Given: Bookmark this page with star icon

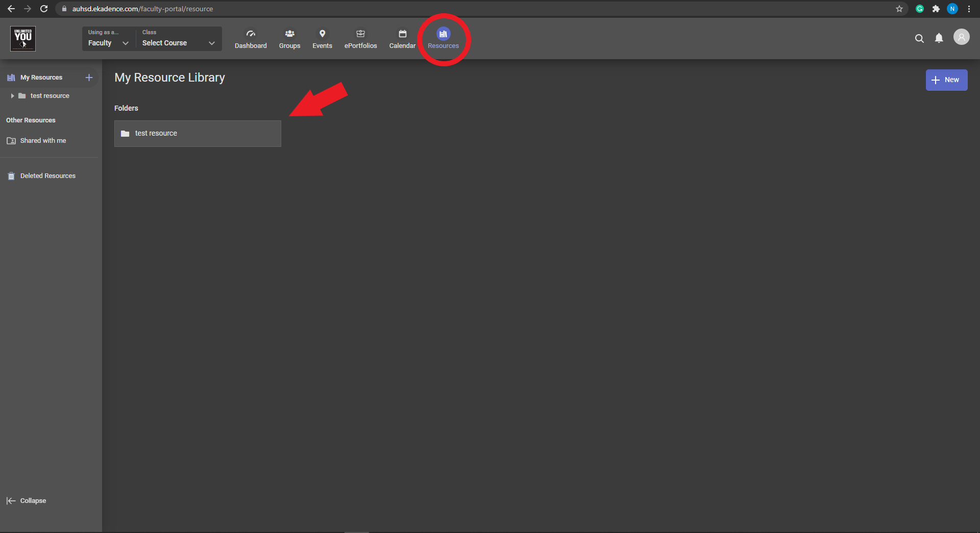Looking at the screenshot, I should click(899, 9).
